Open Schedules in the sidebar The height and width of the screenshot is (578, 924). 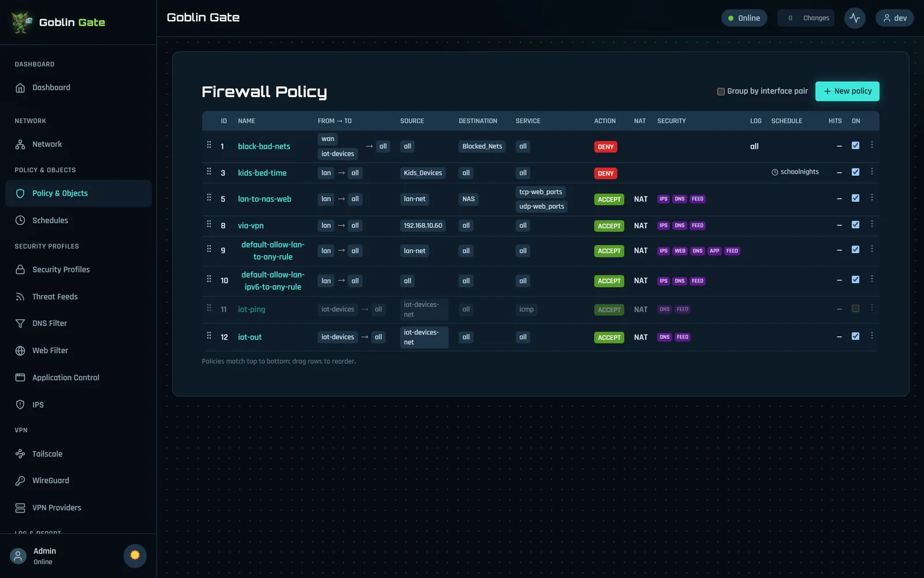(x=79, y=220)
